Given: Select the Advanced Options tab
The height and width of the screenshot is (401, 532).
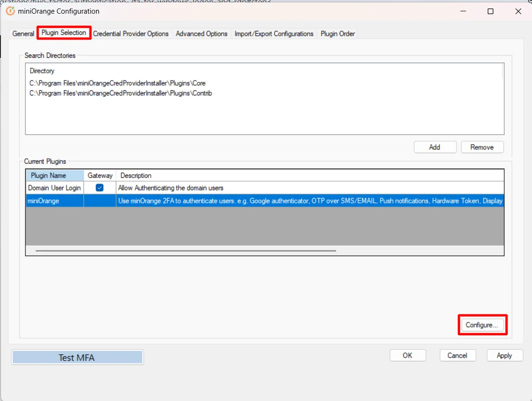Looking at the screenshot, I should 201,33.
